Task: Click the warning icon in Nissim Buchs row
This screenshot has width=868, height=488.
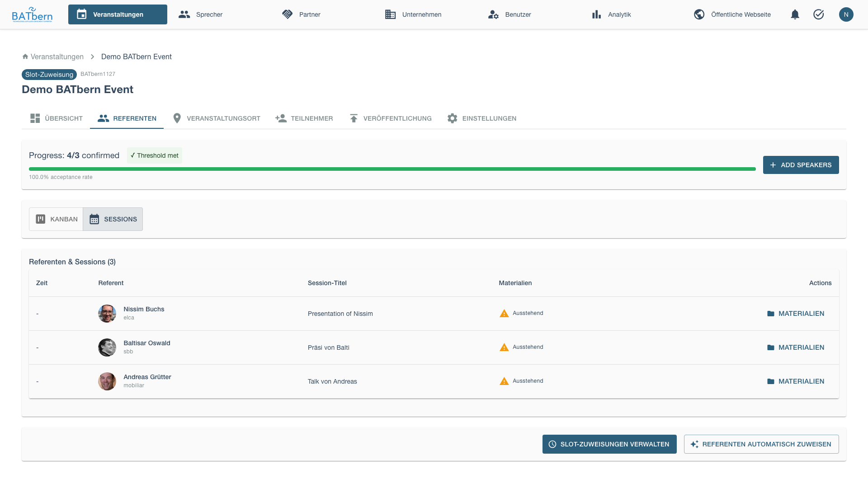Action: 504,314
